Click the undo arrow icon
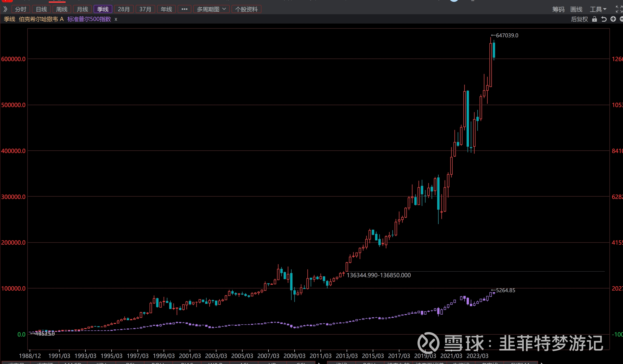The height and width of the screenshot is (364, 623). tap(604, 19)
